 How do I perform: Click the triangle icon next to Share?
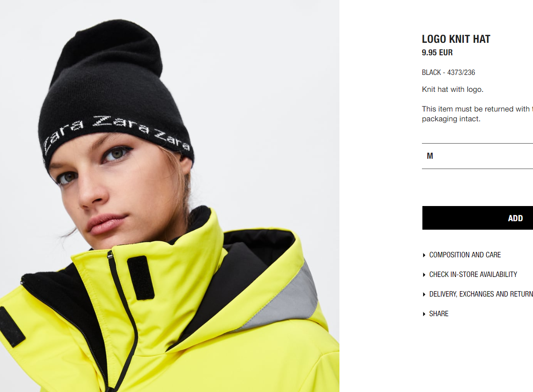(424, 314)
